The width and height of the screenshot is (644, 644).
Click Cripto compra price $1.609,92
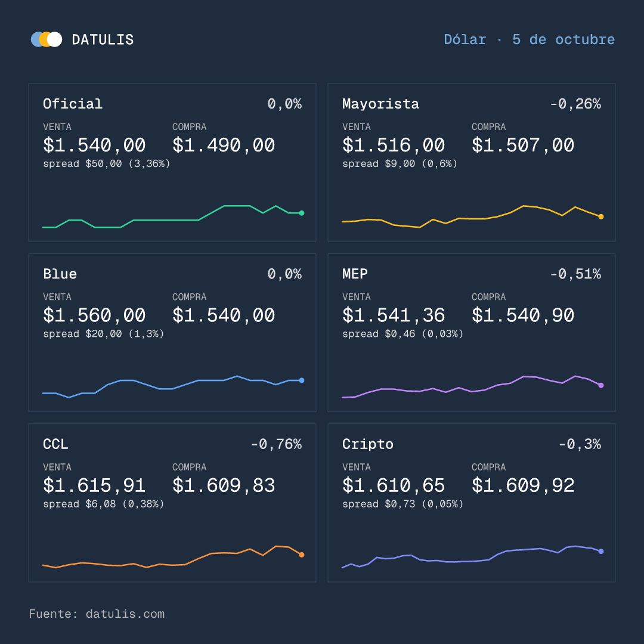click(x=523, y=485)
